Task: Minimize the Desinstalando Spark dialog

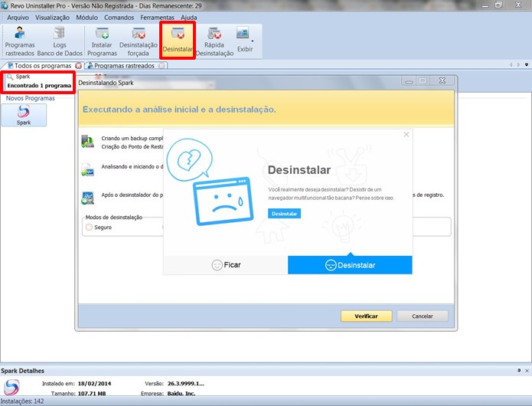Action: (410, 80)
